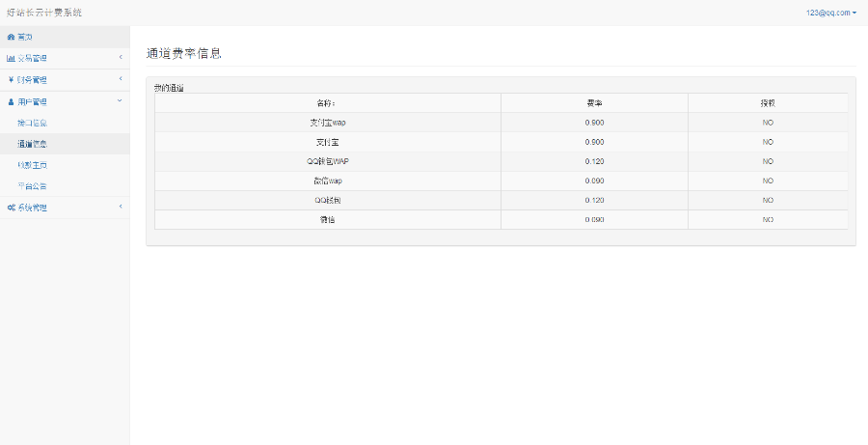Click the 好站长云计费系统 brand link

pyautogui.click(x=44, y=13)
